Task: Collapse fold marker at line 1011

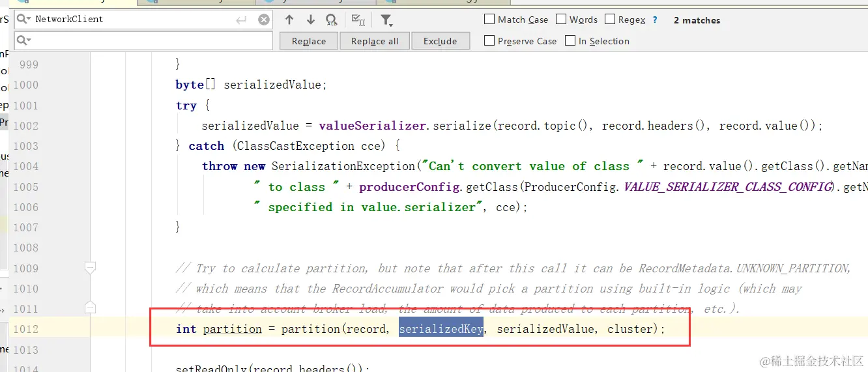Action: tap(90, 307)
